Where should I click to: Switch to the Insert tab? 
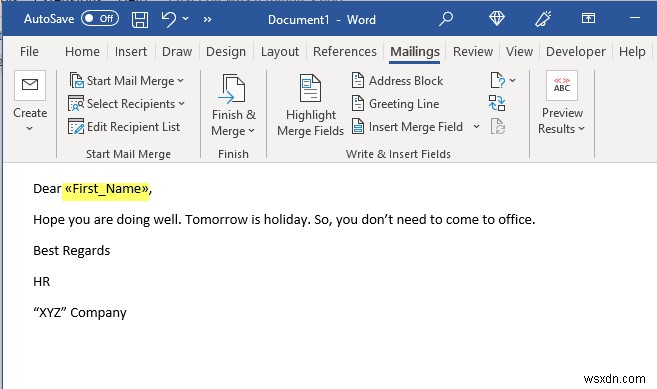point(131,52)
